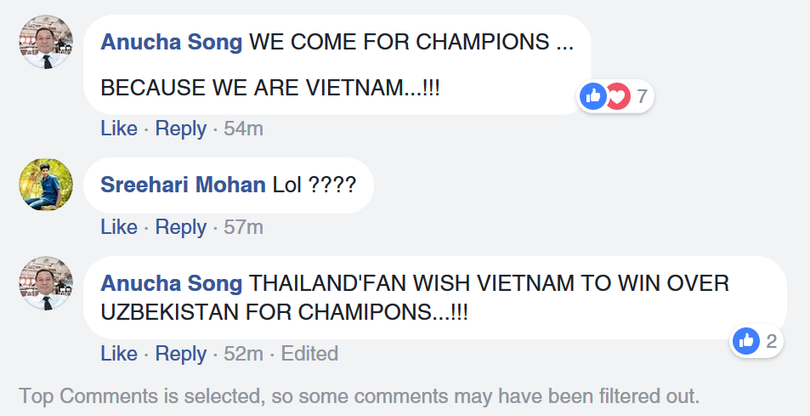Click the like reaction icon on Vietnam comment
Screen dimensions: 810x416
593,97
